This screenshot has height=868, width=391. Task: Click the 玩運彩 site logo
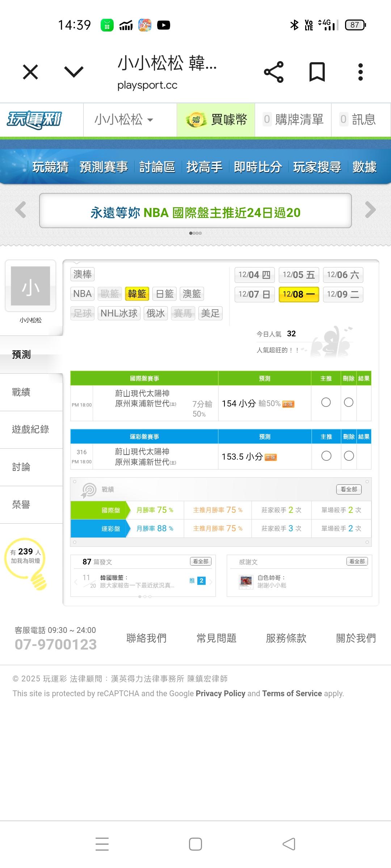tap(34, 120)
